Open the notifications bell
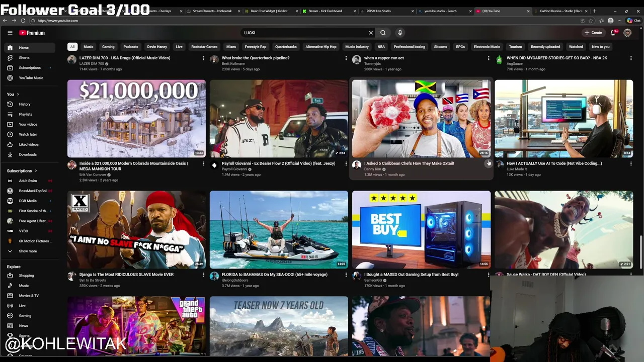Screen dimensions: 644x362 (x=613, y=33)
